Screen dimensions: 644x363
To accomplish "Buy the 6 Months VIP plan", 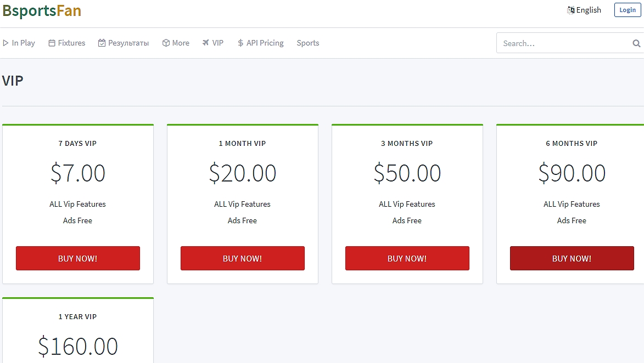I will tap(572, 258).
